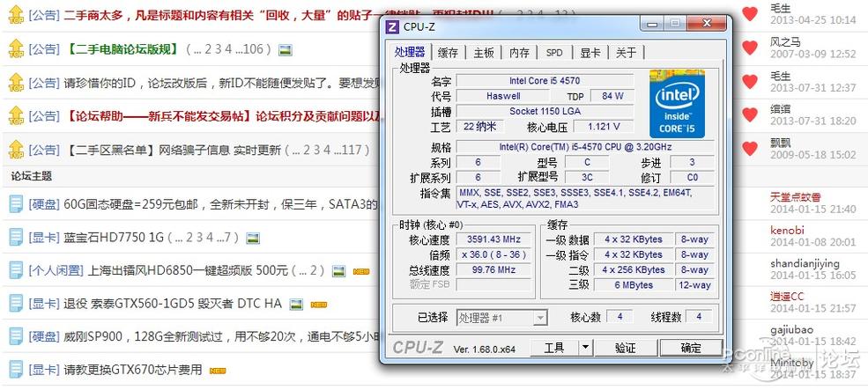Click the document icon on 请教更换GTX670 row
Screen dimensions: 868x390
(x=16, y=369)
